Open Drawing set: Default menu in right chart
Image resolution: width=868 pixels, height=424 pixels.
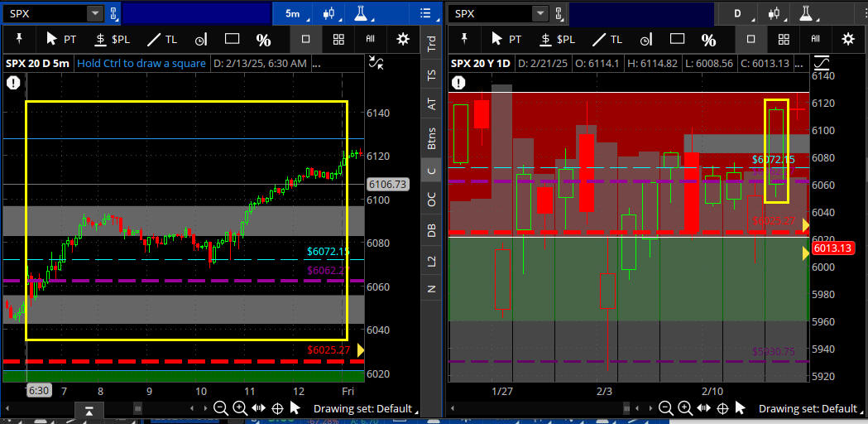(808, 408)
